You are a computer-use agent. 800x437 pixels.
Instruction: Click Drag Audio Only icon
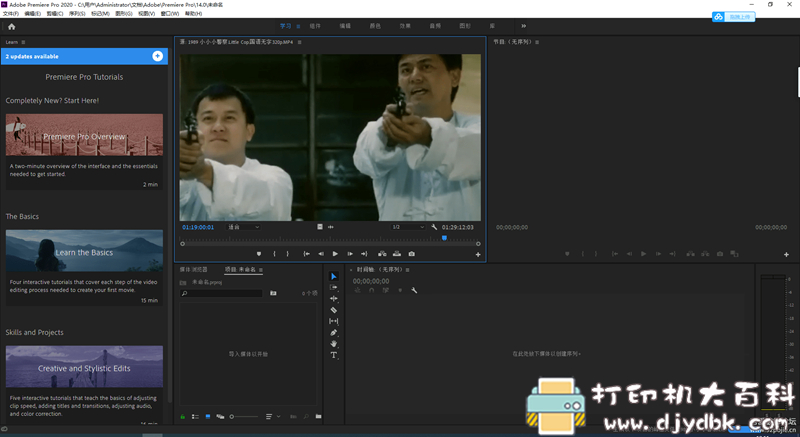(331, 227)
